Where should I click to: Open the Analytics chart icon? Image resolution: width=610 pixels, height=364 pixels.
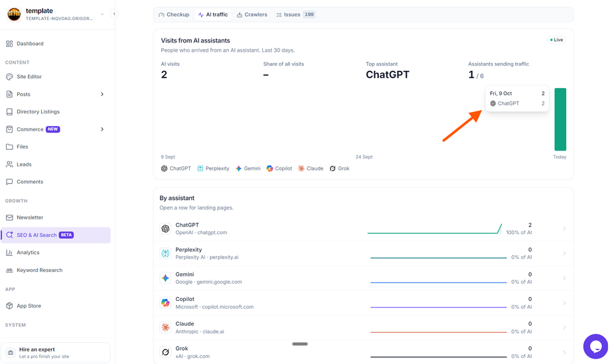(9, 253)
